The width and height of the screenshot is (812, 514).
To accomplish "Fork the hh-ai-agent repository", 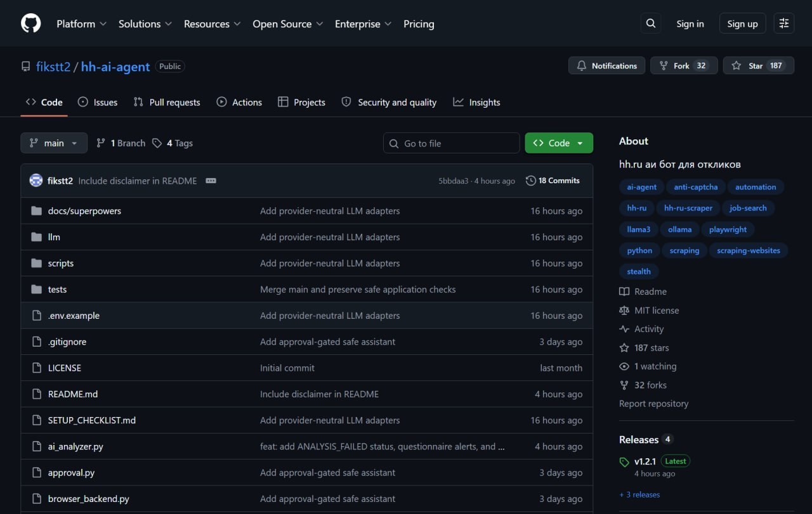I will (684, 66).
